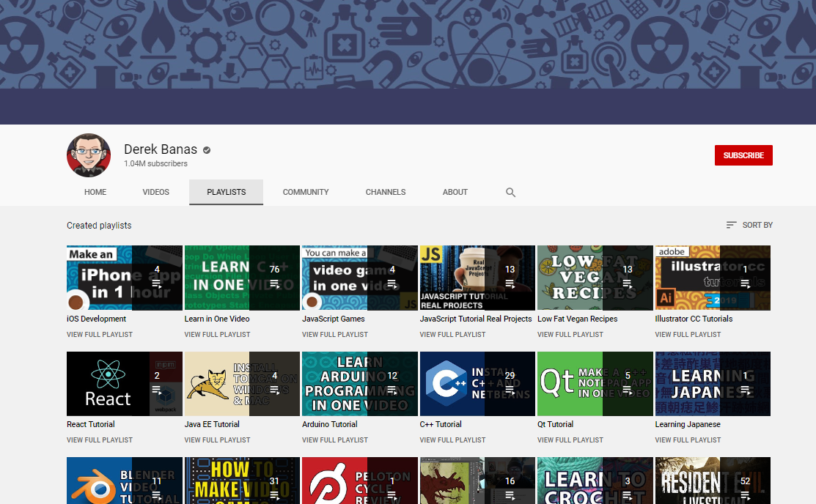Image resolution: width=816 pixels, height=504 pixels.
Task: Click playlist icon on Low Fat Vegan Recipes
Action: (x=628, y=284)
